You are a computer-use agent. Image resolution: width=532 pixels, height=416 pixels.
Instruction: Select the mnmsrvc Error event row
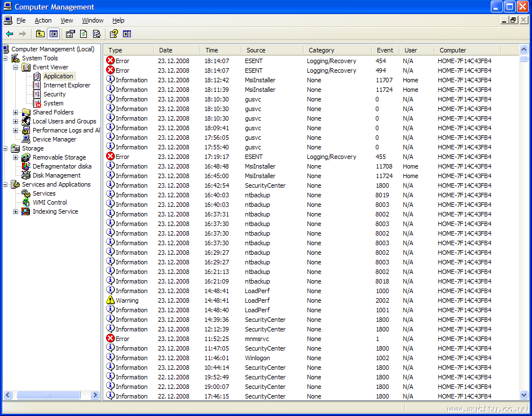click(x=257, y=339)
